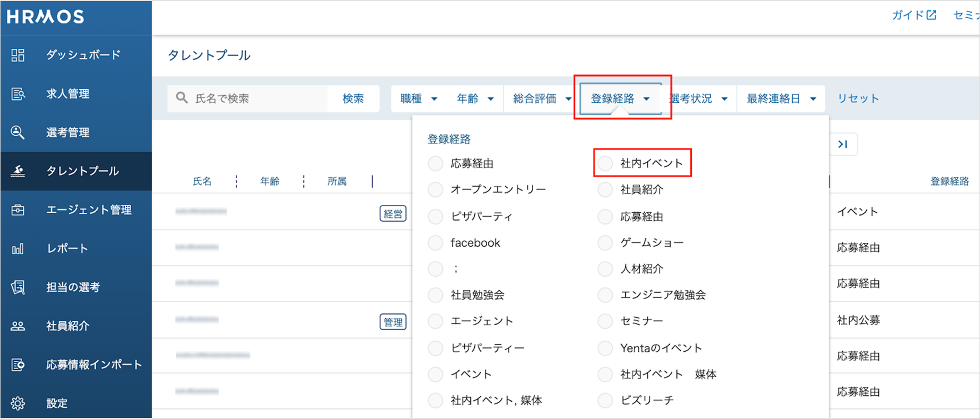
Task: Open the 年齢 filter dropdown
Action: point(475,99)
